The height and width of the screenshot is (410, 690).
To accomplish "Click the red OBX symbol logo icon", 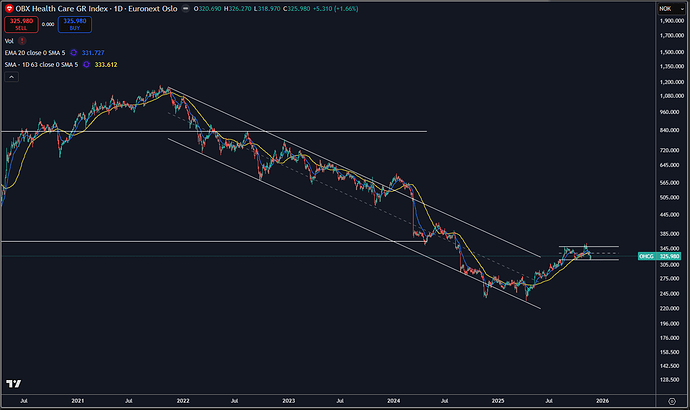I will [9, 9].
